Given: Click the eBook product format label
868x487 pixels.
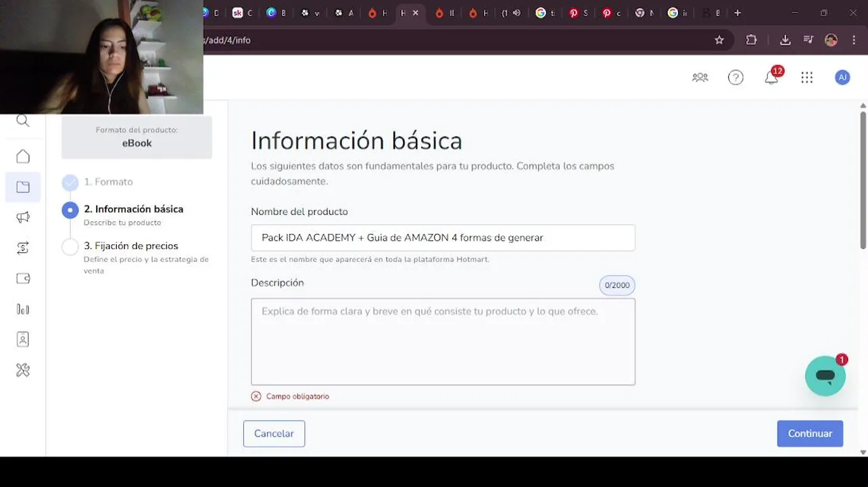Looking at the screenshot, I should point(137,143).
